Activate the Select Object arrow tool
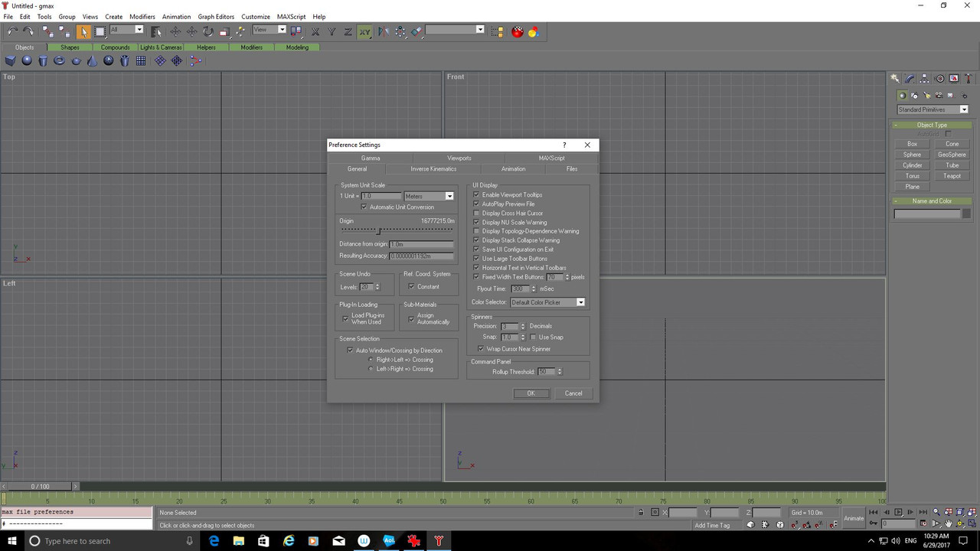980x551 pixels. click(x=84, y=31)
